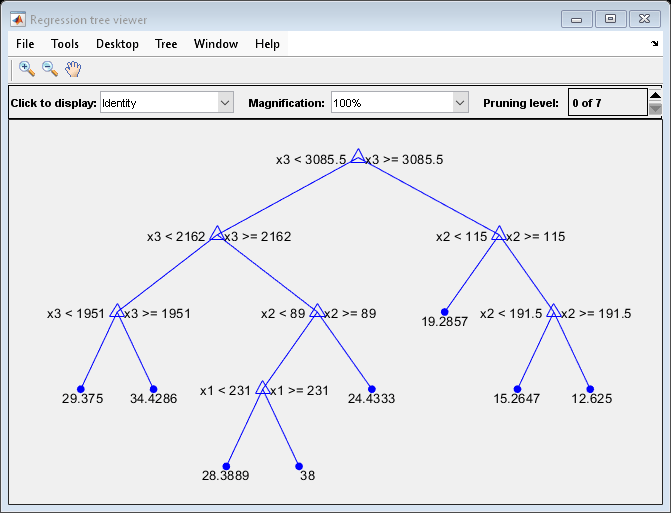Click the leaf node dot 19.2857

445,312
